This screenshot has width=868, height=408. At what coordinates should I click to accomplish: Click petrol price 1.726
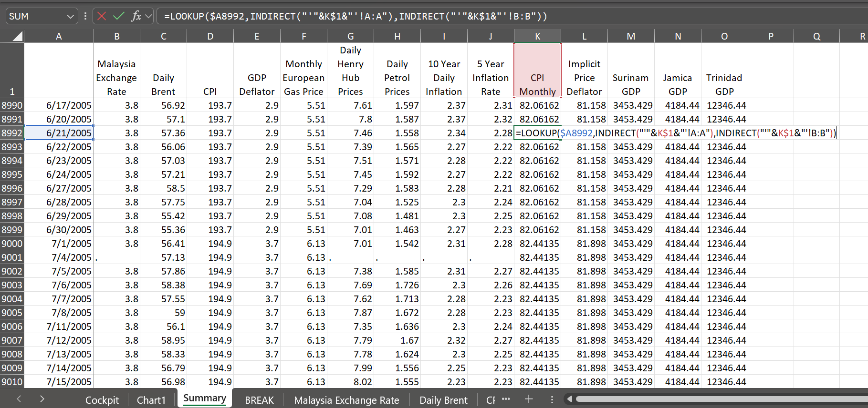[x=397, y=285]
